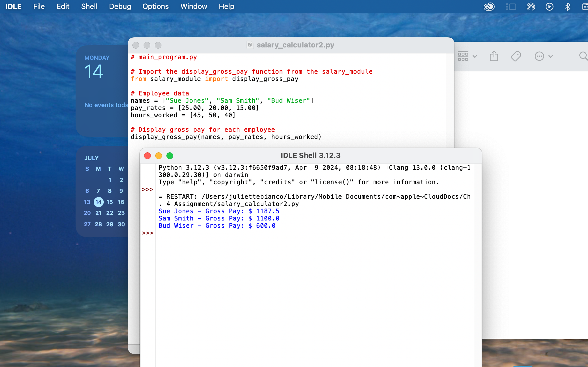Open the Window menu
The image size is (588, 367).
coord(194,6)
